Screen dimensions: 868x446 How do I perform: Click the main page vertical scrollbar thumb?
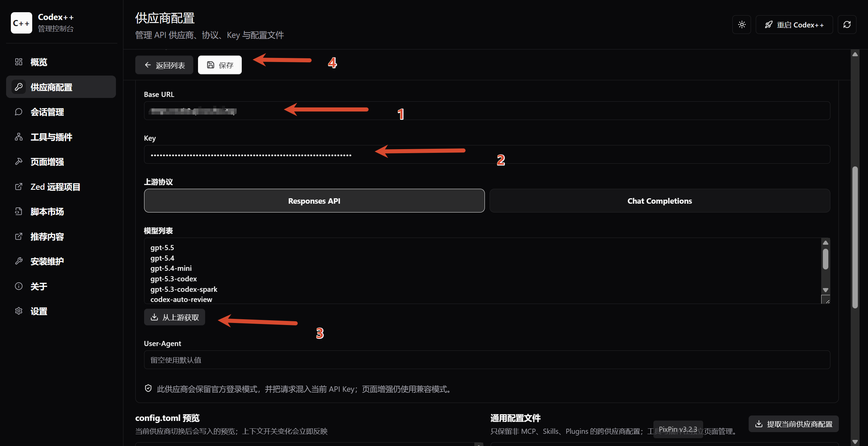tap(855, 237)
